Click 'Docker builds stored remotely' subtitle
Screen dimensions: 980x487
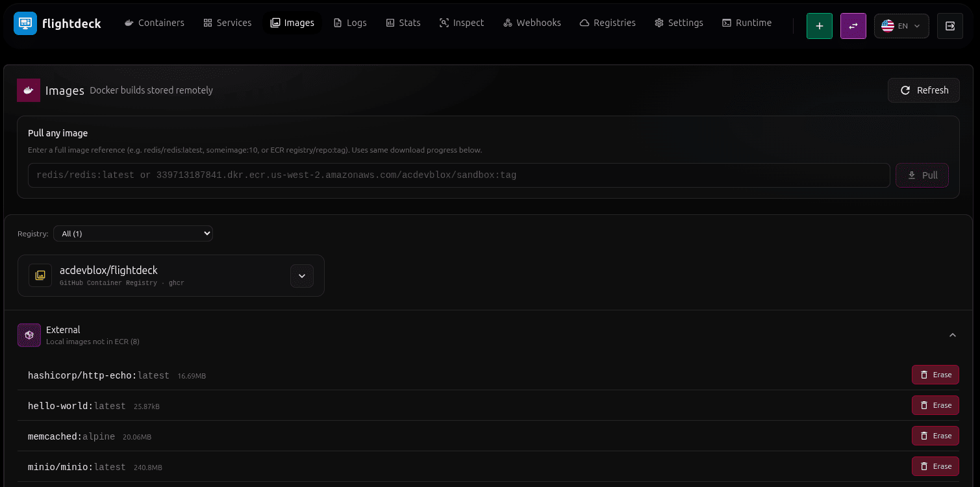pyautogui.click(x=151, y=90)
